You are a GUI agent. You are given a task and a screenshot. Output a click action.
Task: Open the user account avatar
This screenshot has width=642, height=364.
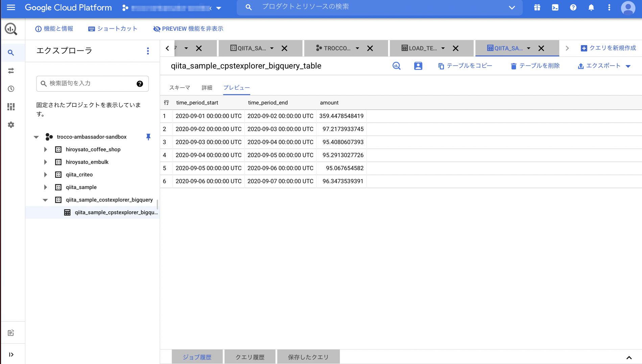tap(628, 7)
